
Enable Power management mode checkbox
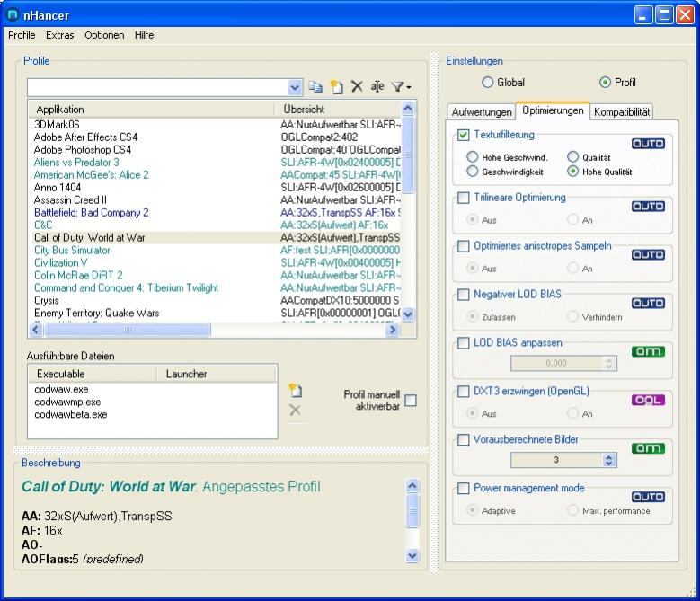pos(464,488)
